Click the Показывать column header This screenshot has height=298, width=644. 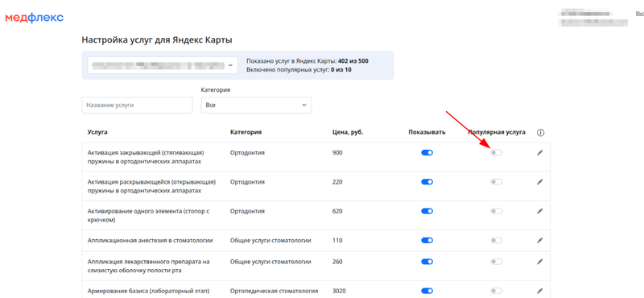[x=427, y=132]
